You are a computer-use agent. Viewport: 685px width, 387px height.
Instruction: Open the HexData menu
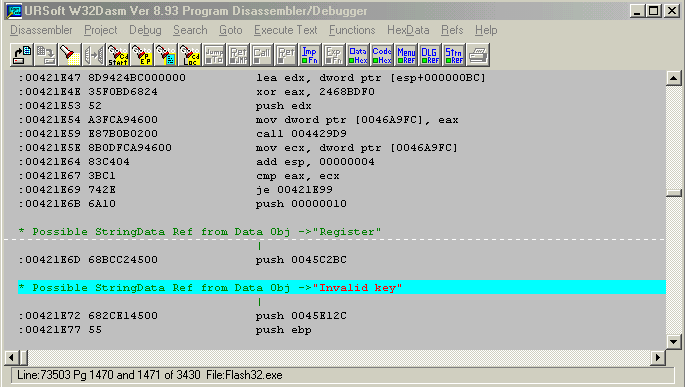(408, 30)
